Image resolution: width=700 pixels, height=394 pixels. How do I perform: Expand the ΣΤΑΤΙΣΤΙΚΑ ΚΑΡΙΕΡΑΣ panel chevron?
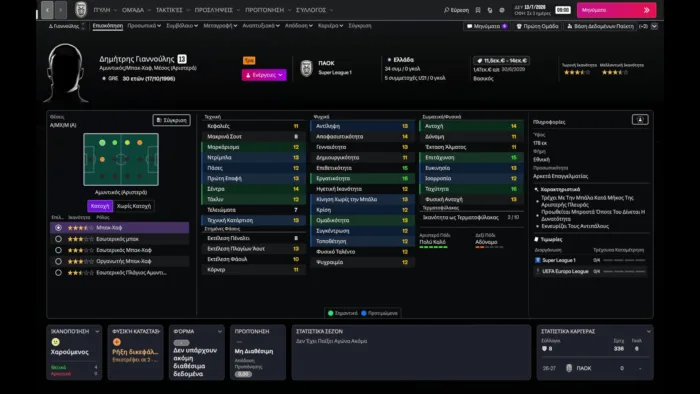[x=648, y=332]
